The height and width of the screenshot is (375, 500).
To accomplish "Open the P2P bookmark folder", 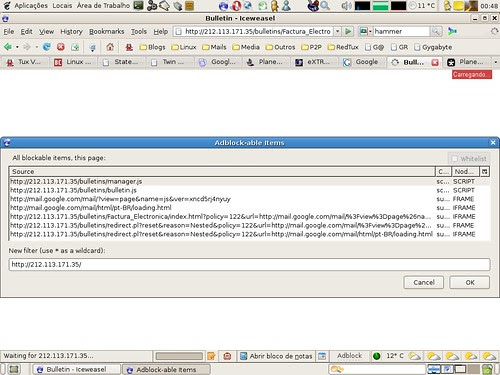I will click(x=311, y=47).
